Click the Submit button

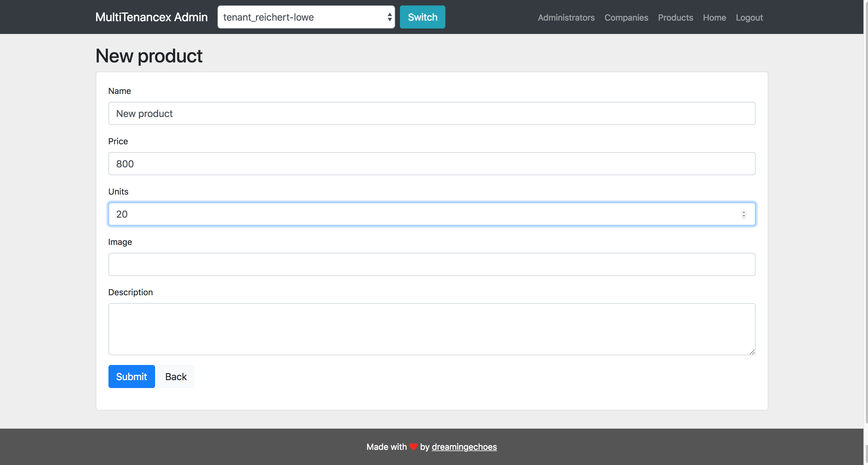click(x=131, y=376)
